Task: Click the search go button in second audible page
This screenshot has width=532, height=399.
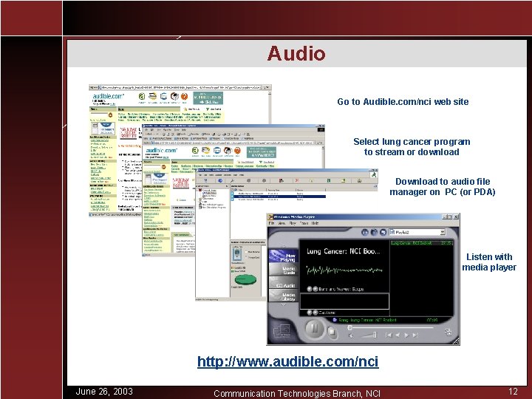Action: [x=163, y=167]
